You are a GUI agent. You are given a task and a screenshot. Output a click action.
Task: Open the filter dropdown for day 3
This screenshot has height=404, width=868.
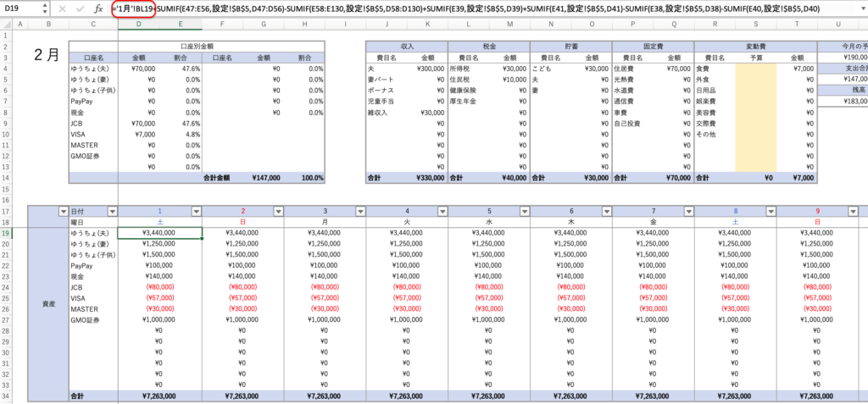[x=359, y=211]
